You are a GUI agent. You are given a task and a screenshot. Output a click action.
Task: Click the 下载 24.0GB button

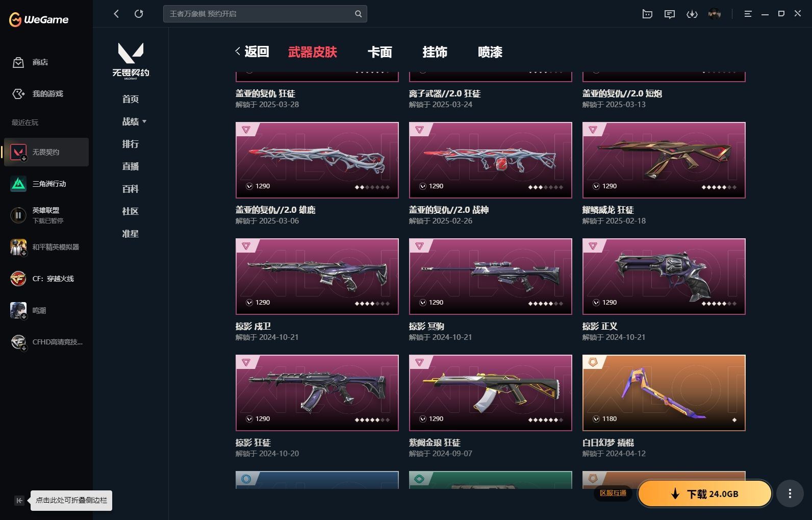tap(704, 493)
